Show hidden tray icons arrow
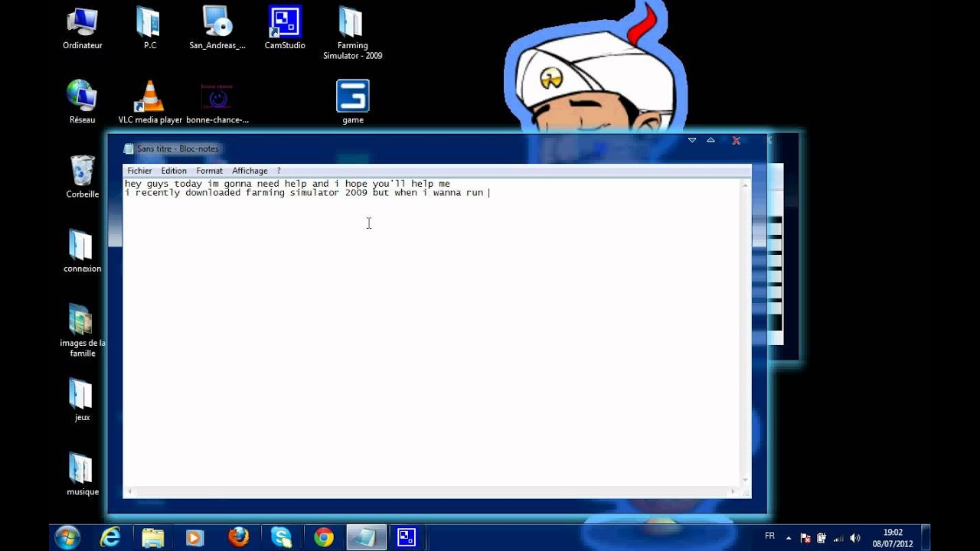 pos(789,538)
